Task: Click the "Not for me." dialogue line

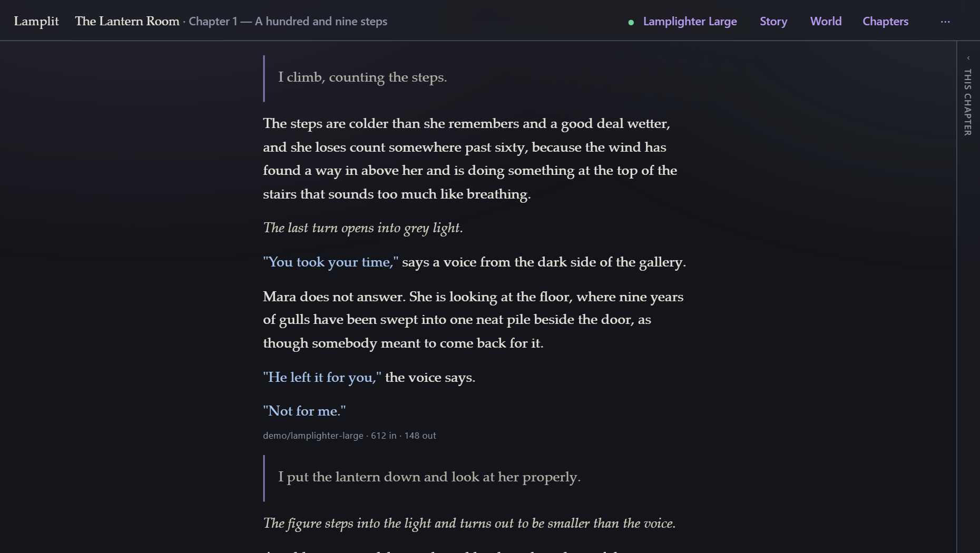Action: tap(305, 411)
